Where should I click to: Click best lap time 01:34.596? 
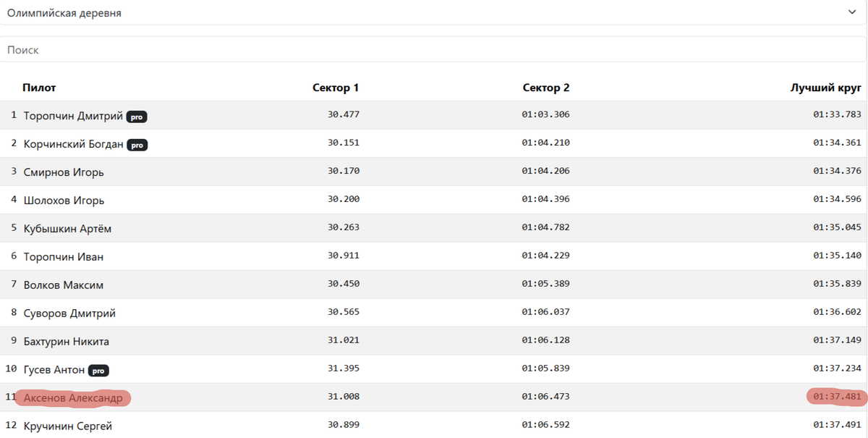[837, 199]
